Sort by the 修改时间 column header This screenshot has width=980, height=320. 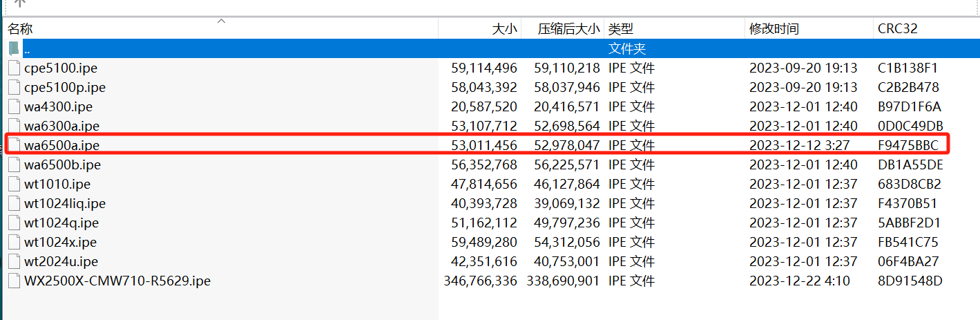774,29
